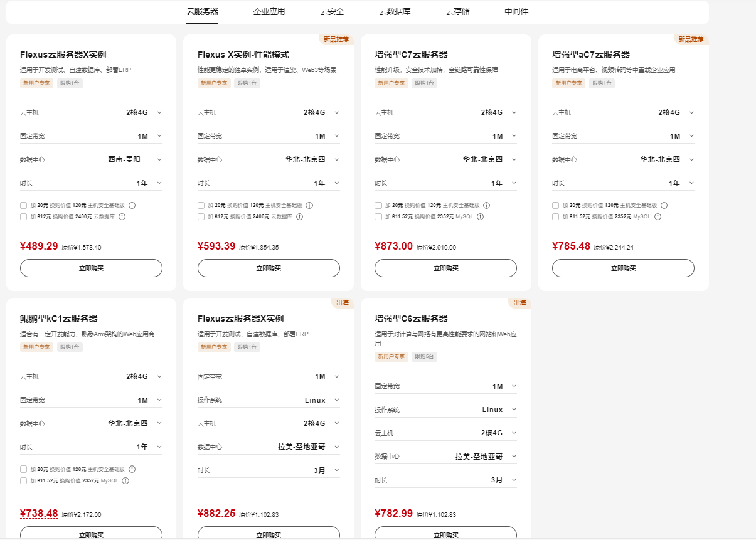
Task: Click 出海 badge on ¥882.25 Flexus card
Action: pyautogui.click(x=343, y=303)
